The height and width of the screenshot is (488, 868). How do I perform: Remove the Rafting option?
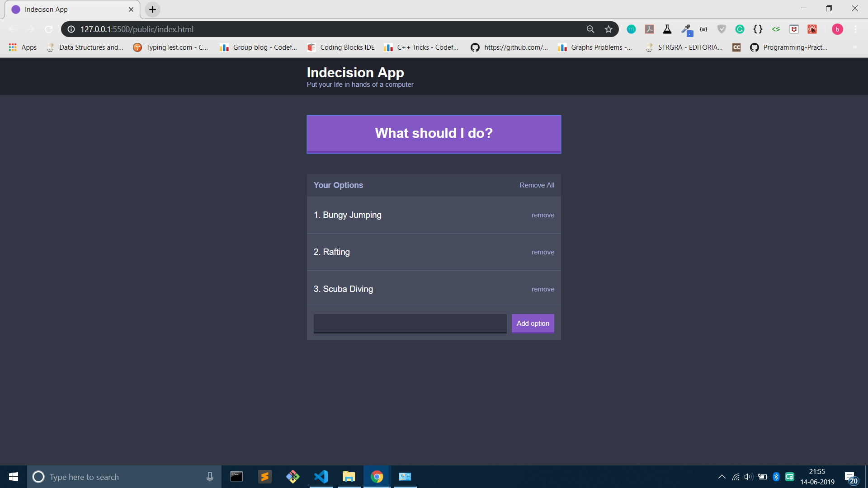point(542,252)
